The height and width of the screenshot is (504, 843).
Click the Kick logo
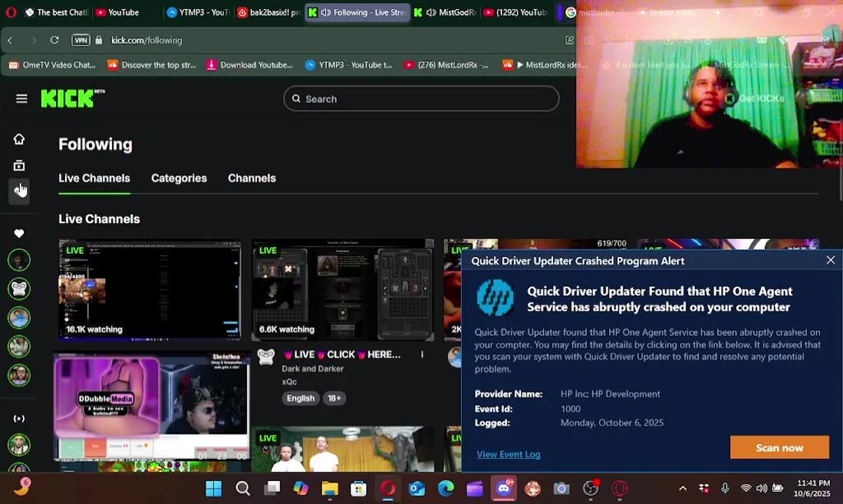(x=72, y=99)
